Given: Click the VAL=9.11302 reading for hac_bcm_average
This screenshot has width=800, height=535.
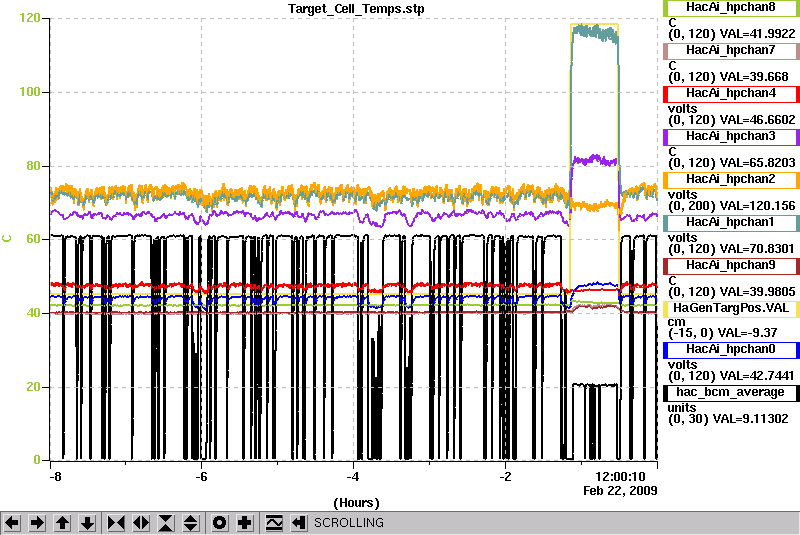Looking at the screenshot, I should 750,419.
